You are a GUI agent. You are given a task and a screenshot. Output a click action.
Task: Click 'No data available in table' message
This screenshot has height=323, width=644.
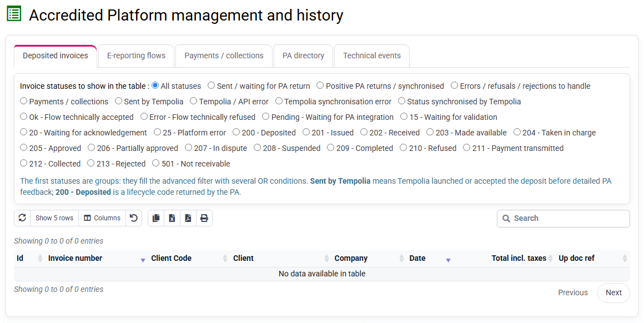click(x=322, y=274)
